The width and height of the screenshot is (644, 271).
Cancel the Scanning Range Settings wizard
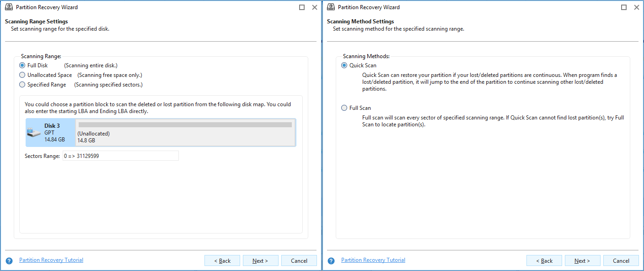tap(299, 260)
